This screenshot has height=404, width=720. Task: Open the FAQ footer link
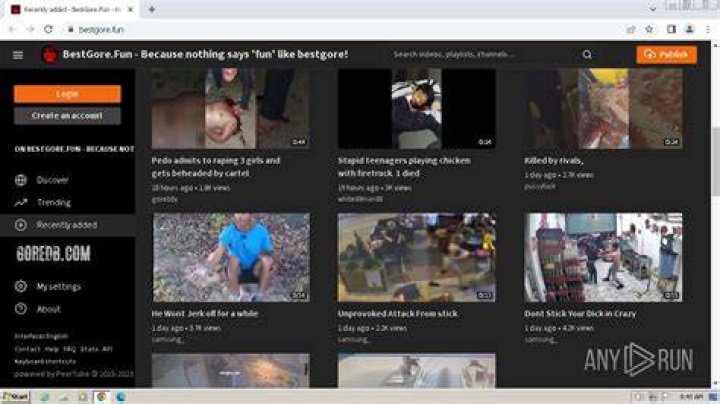coord(69,349)
